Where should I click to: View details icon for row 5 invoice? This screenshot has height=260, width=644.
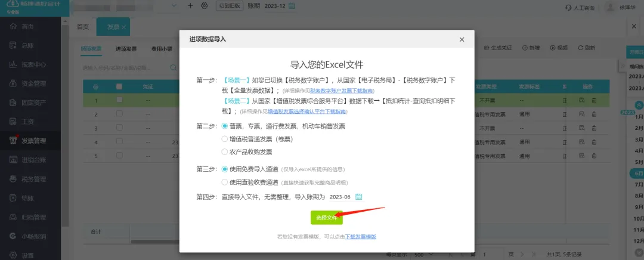(x=581, y=156)
